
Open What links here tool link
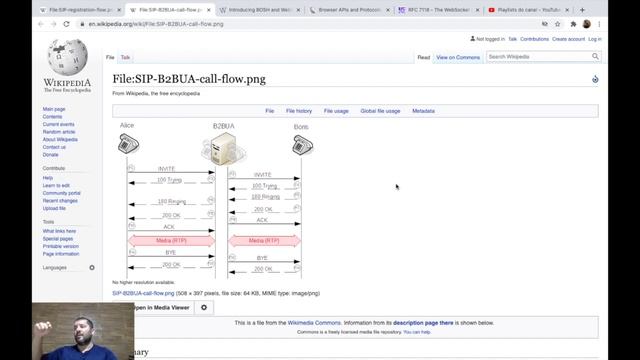59,231
